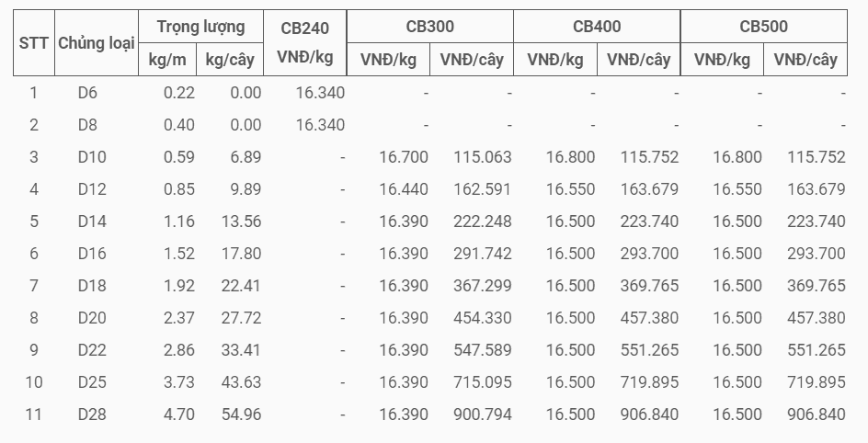Click the 43.63 weight for D25
This screenshot has width=868, height=443.
point(241,382)
